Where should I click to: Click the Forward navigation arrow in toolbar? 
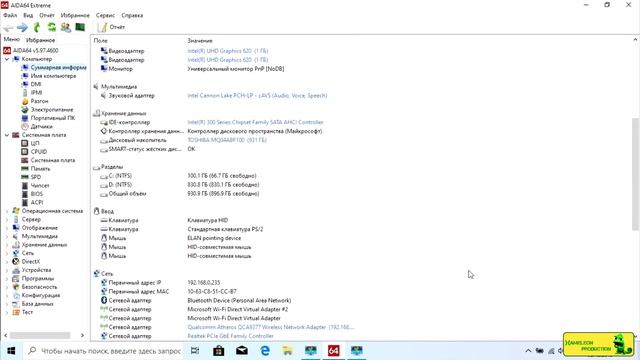(x=22, y=27)
